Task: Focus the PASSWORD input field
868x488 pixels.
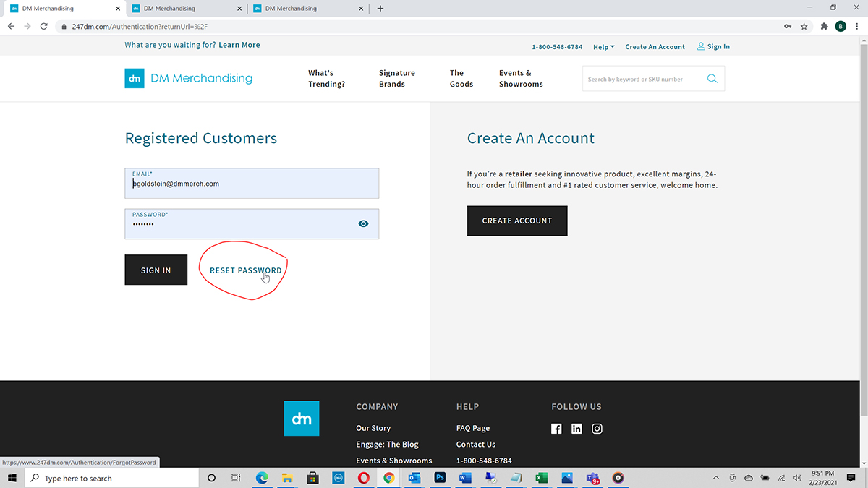Action: click(252, 224)
